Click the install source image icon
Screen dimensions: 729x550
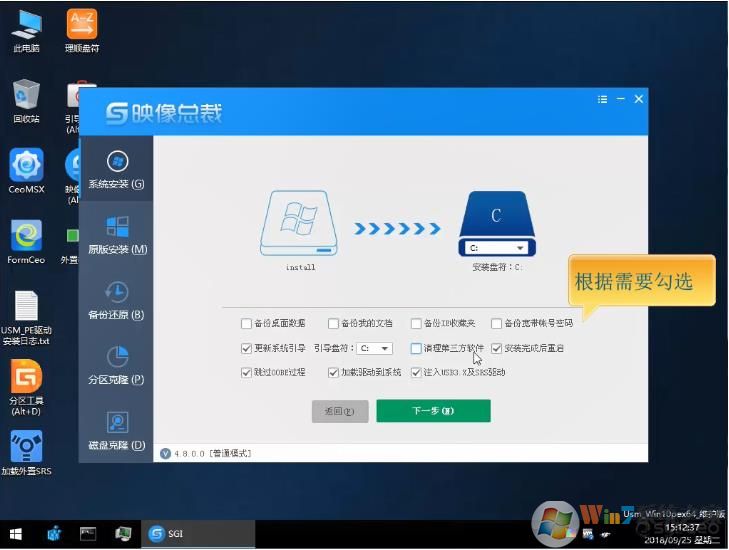pyautogui.click(x=299, y=224)
